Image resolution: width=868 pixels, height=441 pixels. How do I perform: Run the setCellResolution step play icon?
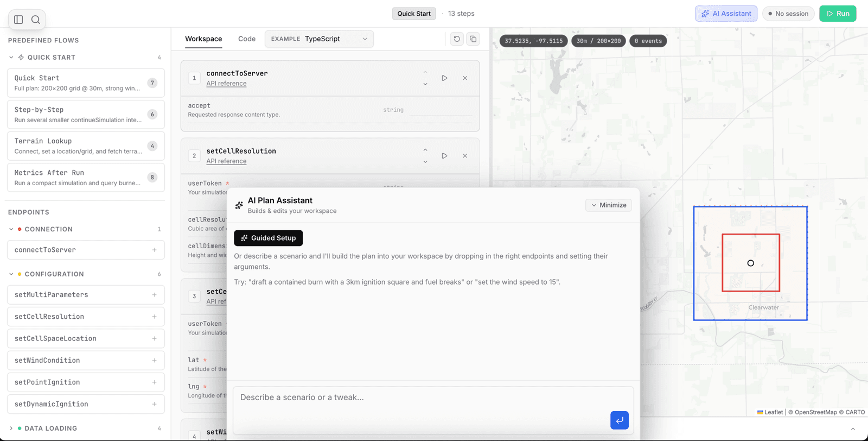click(x=444, y=156)
